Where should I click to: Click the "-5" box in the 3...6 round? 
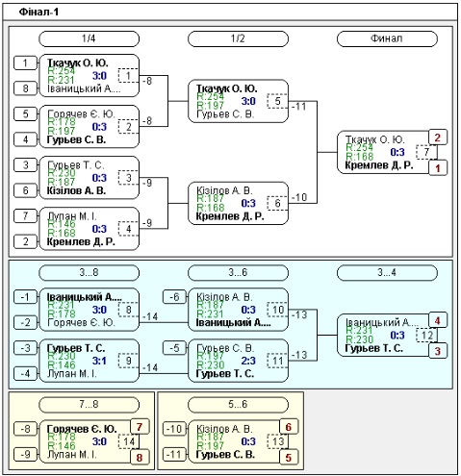(174, 348)
